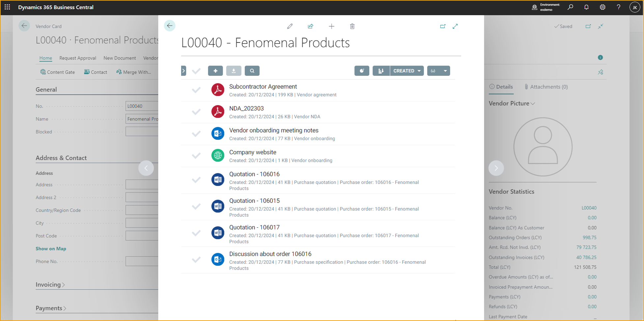Click the pencil edit icon in header
The height and width of the screenshot is (321, 644).
coord(290,26)
